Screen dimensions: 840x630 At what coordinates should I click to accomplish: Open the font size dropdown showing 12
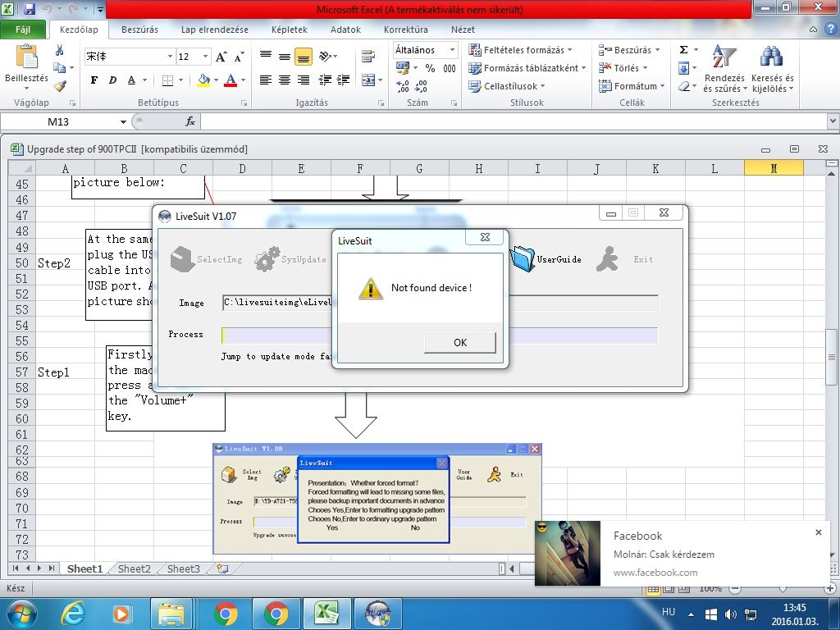(x=205, y=57)
